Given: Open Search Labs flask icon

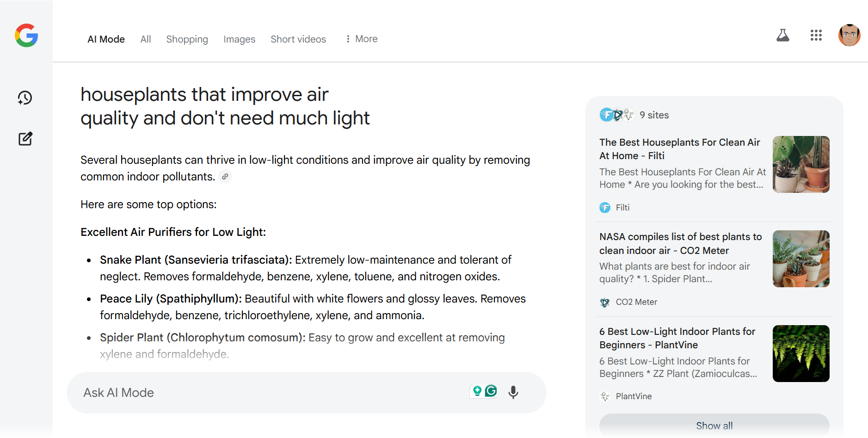Looking at the screenshot, I should pyautogui.click(x=782, y=36).
